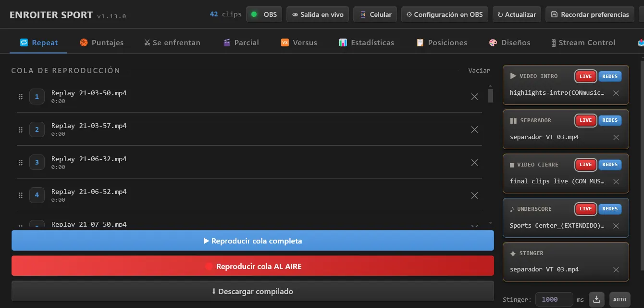The image size is (644, 308).
Task: Click the ENROITER SPORT title
Action: pos(51,15)
